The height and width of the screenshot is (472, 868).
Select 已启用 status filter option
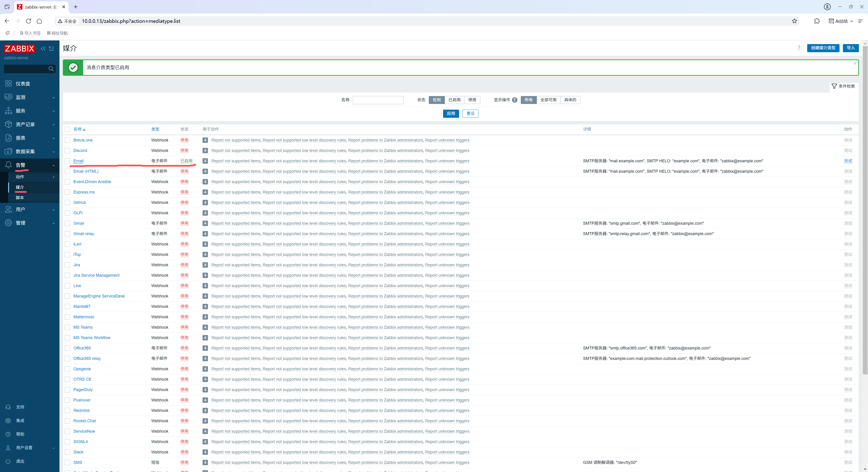click(454, 100)
